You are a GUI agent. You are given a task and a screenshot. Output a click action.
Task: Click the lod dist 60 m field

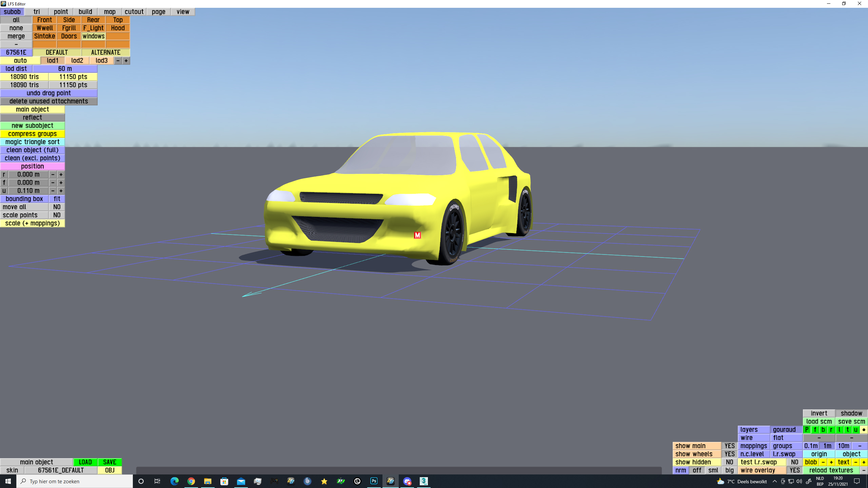click(x=65, y=69)
